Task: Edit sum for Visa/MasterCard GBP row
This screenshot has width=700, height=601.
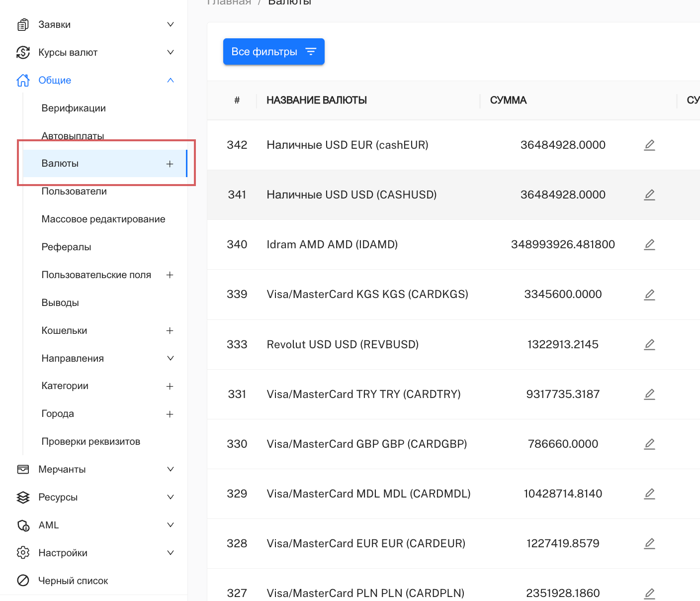Action: click(649, 444)
